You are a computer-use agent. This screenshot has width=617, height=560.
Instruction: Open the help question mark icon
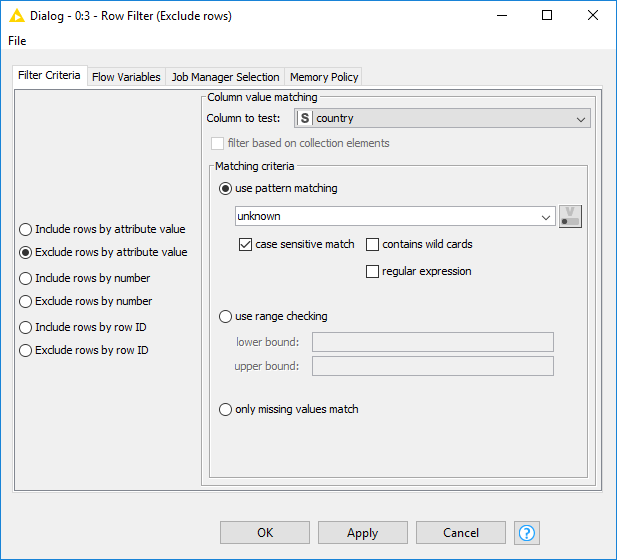click(x=526, y=533)
